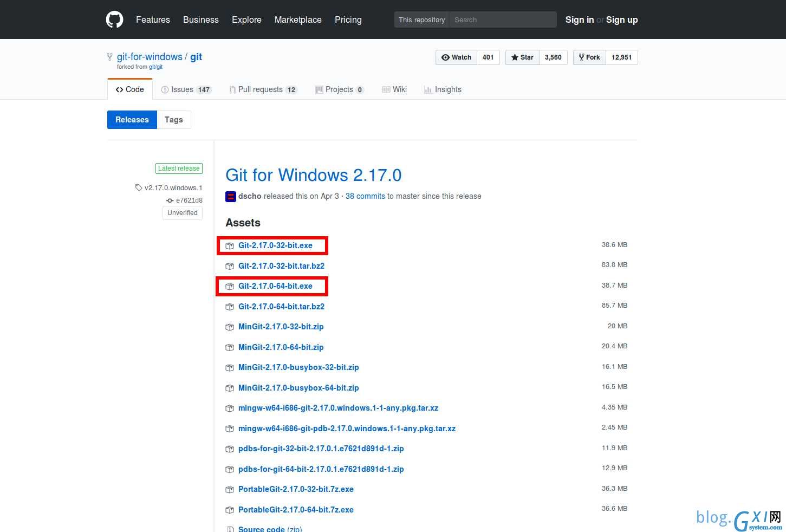The width and height of the screenshot is (786, 532).
Task: Download Git-2.17.0-32-bit.tar.bz2
Action: click(x=281, y=266)
